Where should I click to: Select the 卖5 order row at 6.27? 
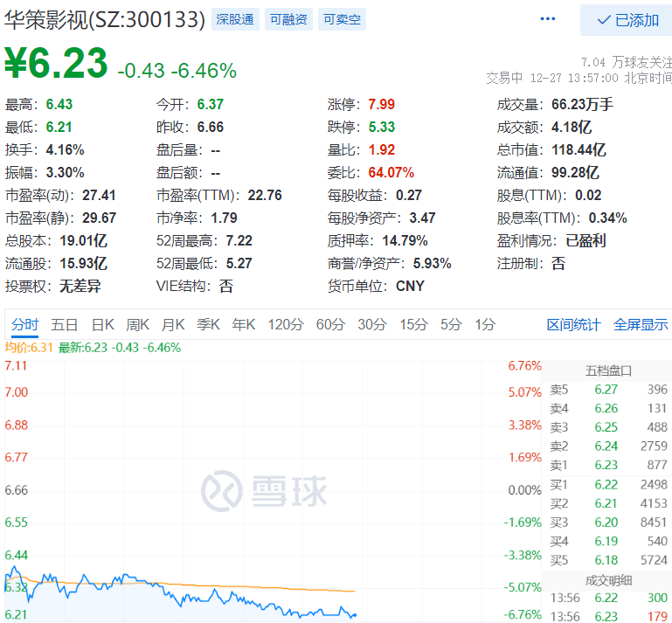(x=608, y=390)
